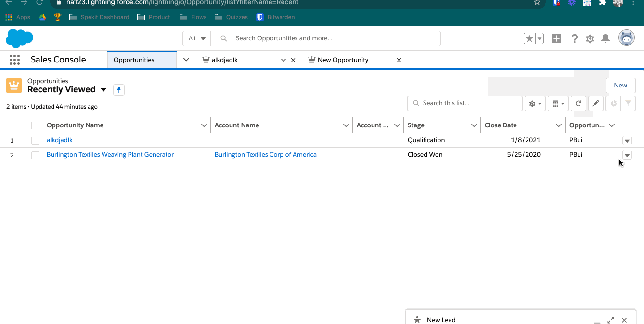
Task: Open the Quizzes bookmark folder
Action: pos(231,17)
